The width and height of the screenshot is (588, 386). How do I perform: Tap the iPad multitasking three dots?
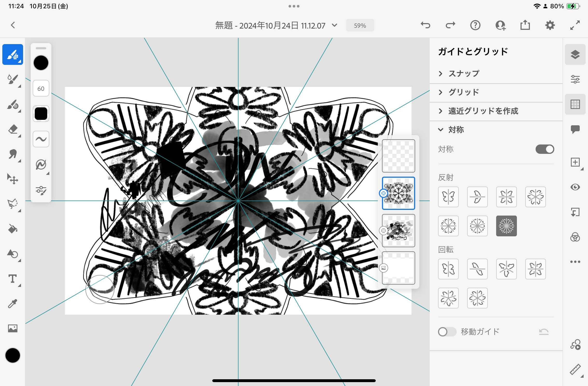coord(294,6)
